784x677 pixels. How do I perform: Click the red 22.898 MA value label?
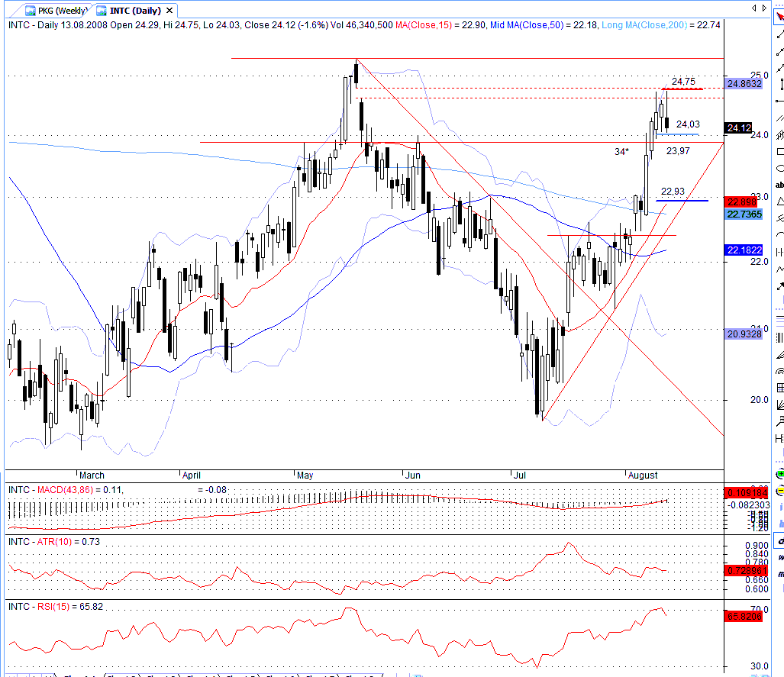click(x=741, y=202)
